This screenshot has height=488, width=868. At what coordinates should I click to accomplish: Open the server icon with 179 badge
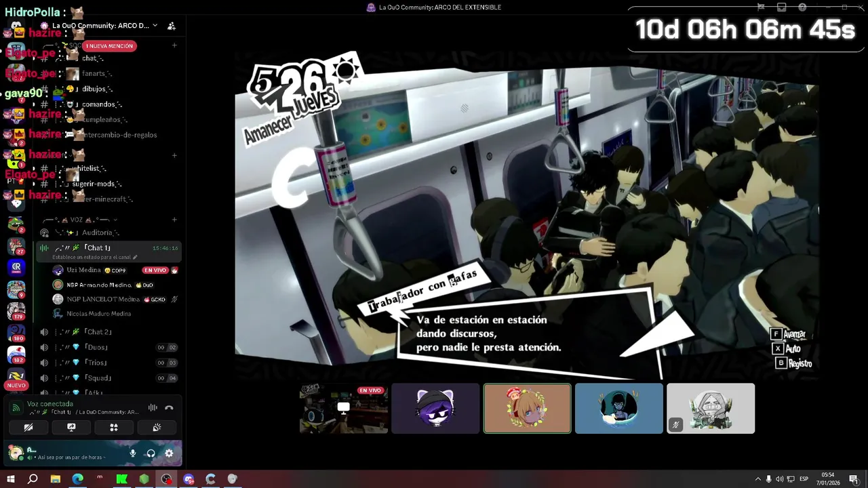(x=16, y=311)
